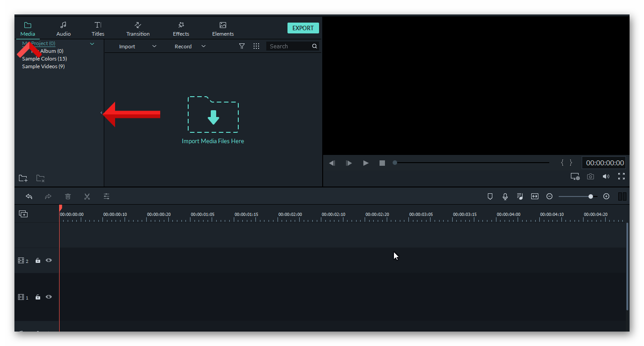Zoom out the timeline
The image size is (644, 346).
[x=549, y=196]
